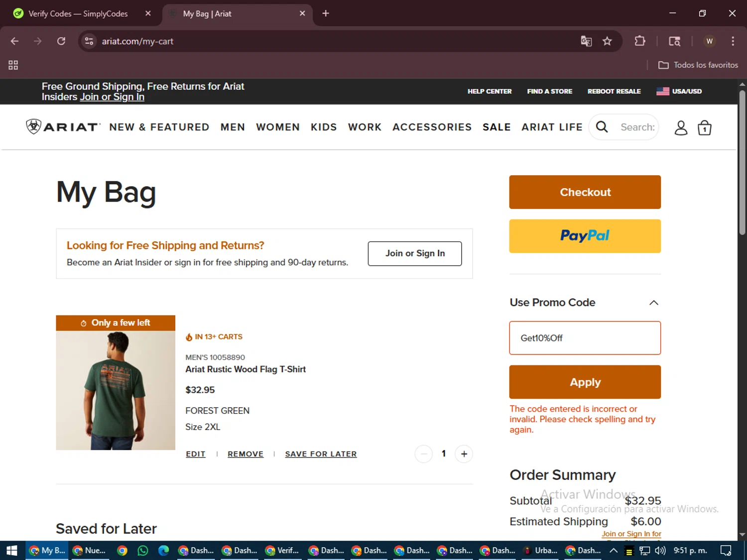This screenshot has width=747, height=560.
Task: Click the Join or Sign In button
Action: tap(415, 253)
